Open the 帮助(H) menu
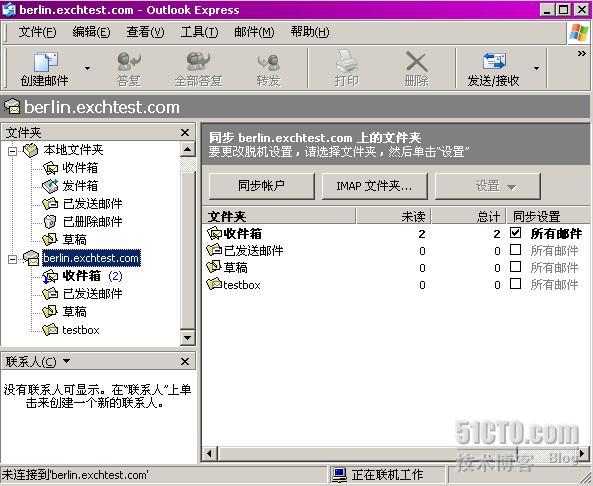 point(310,32)
